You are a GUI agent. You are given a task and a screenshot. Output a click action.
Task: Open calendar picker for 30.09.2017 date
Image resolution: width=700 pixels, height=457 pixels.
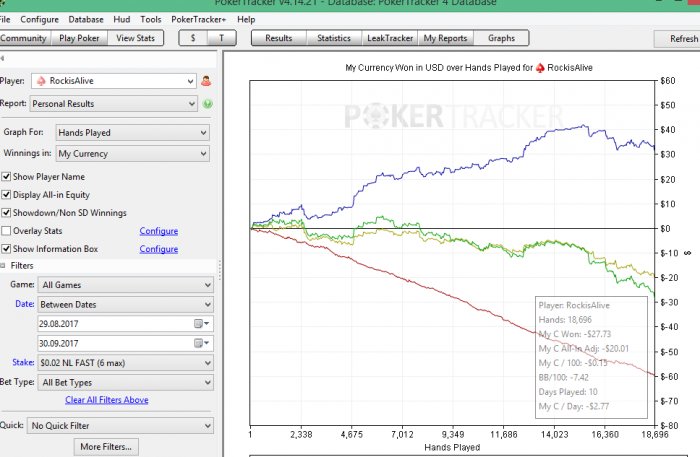[201, 343]
